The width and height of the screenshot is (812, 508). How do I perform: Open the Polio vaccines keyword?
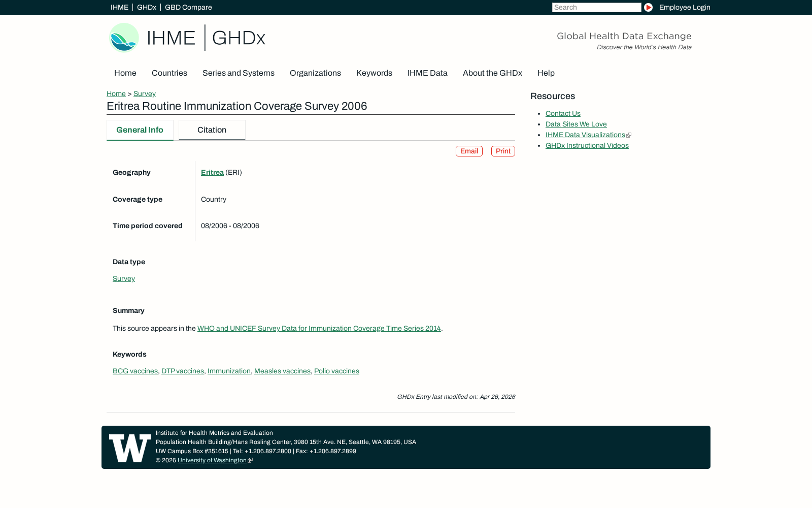pyautogui.click(x=336, y=371)
